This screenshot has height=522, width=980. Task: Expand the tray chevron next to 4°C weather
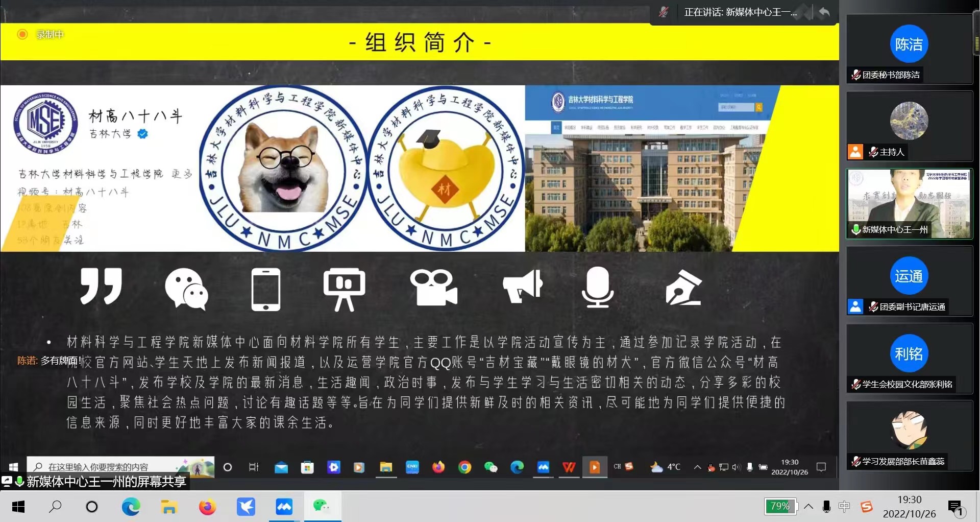(697, 467)
